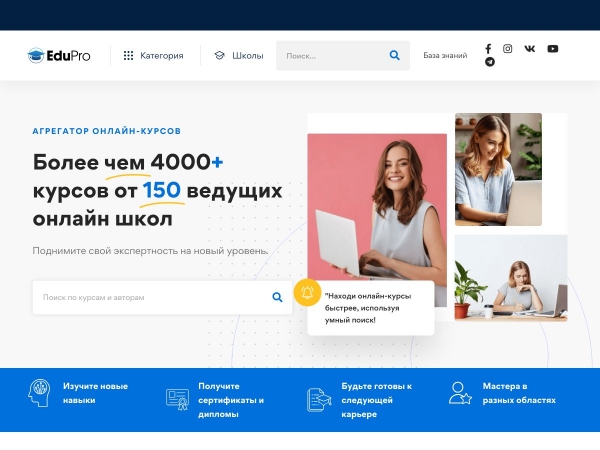Open the EduPro logo home link
Image resolution: width=600 pixels, height=450 pixels.
tap(59, 56)
